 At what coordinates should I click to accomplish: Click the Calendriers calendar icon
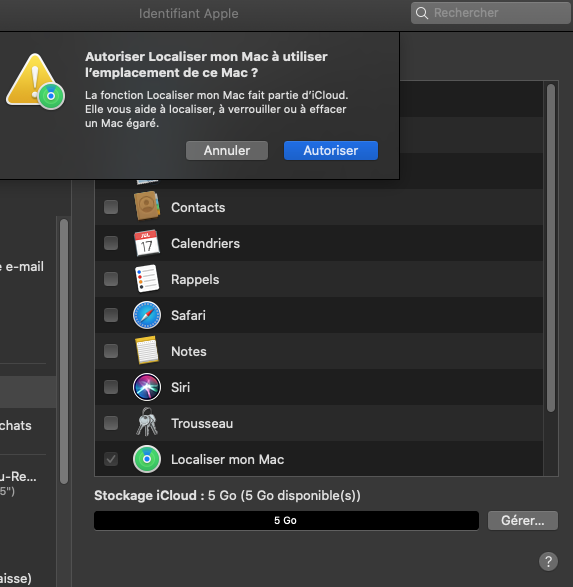[147, 243]
